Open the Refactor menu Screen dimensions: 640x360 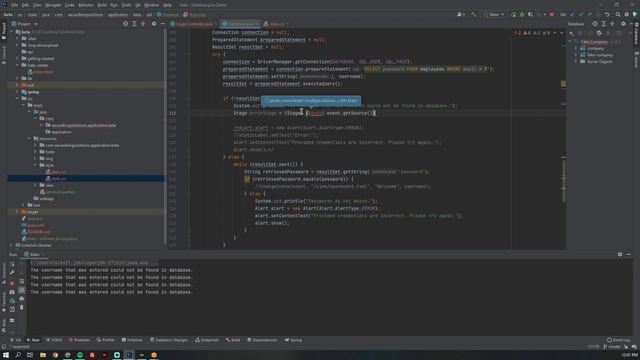86,5
